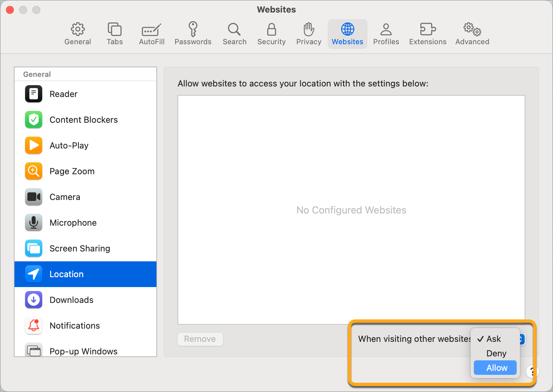553x392 pixels.
Task: Open Privacy settings with hand icon
Action: [309, 34]
